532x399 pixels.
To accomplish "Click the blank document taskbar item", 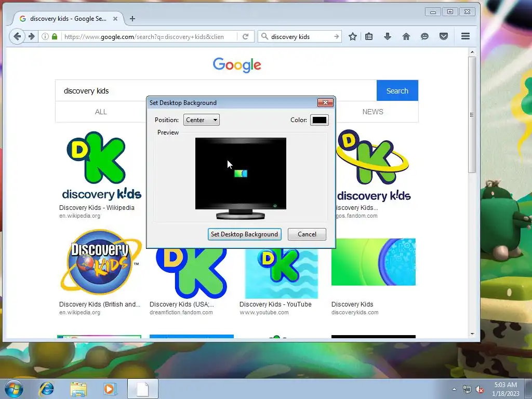I will click(x=143, y=389).
